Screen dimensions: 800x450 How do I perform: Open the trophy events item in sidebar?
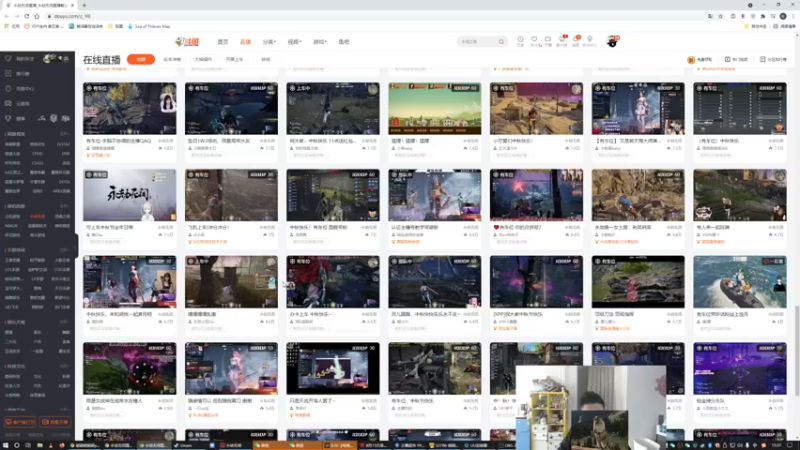(x=15, y=118)
